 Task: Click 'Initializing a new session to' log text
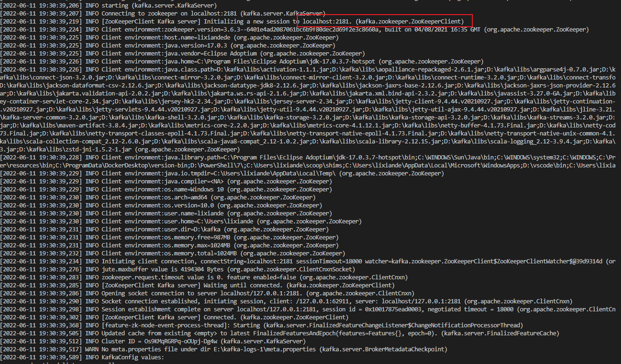click(251, 21)
